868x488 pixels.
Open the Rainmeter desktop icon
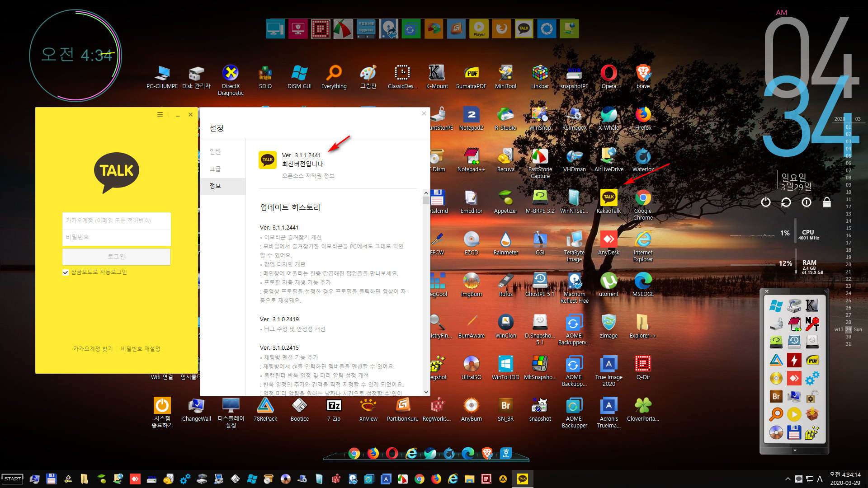pyautogui.click(x=505, y=243)
